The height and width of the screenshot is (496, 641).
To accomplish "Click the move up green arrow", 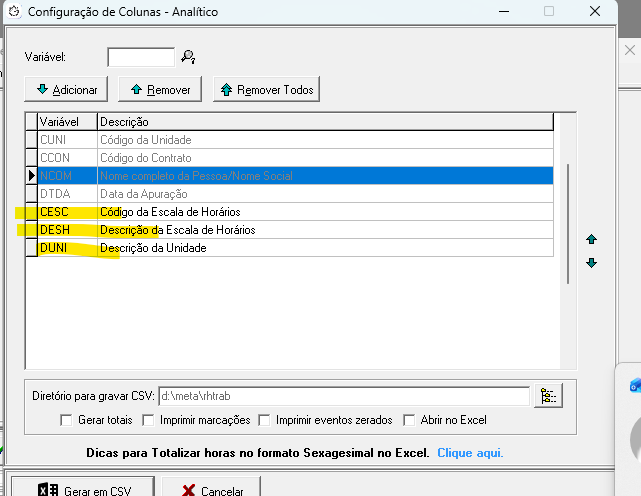I will (x=591, y=240).
